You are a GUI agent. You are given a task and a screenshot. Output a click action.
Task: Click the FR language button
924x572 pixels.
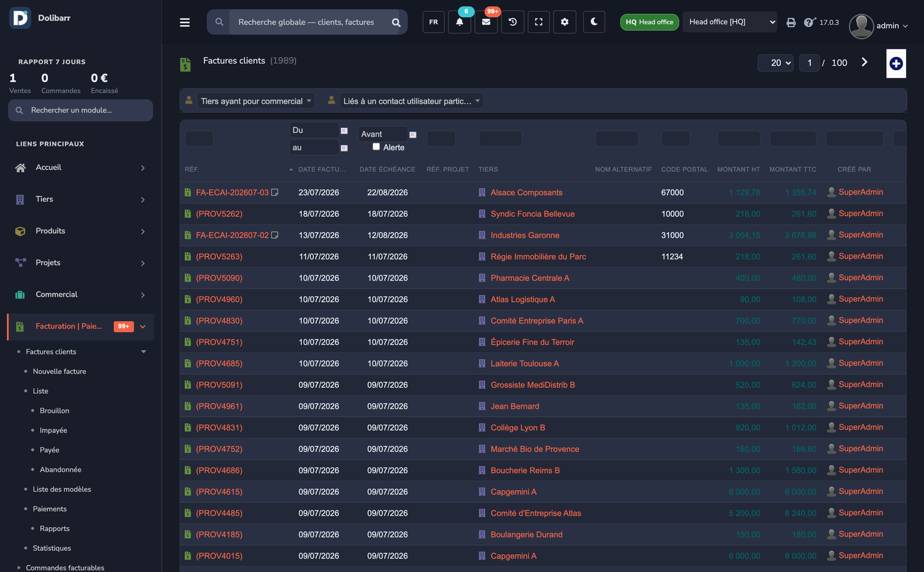(x=434, y=22)
